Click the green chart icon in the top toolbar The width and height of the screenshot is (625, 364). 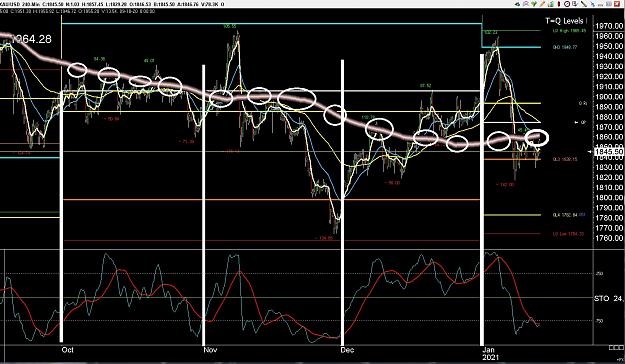[551, 4]
